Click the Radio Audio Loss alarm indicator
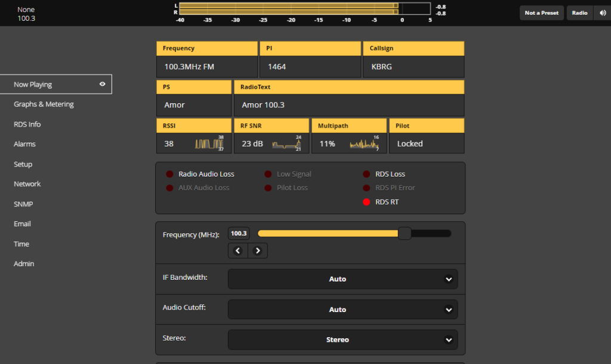This screenshot has width=611, height=364. pyautogui.click(x=169, y=174)
